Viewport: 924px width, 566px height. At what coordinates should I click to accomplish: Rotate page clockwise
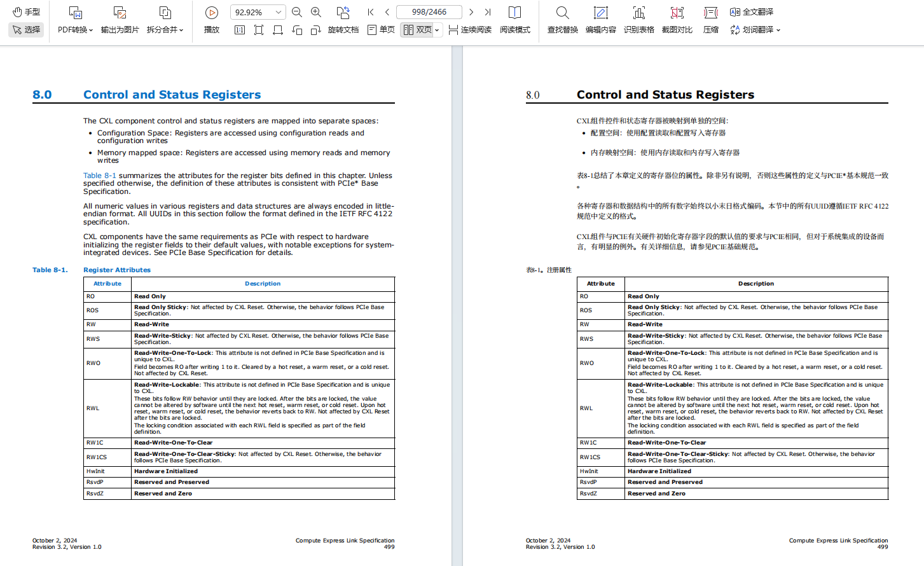click(316, 30)
